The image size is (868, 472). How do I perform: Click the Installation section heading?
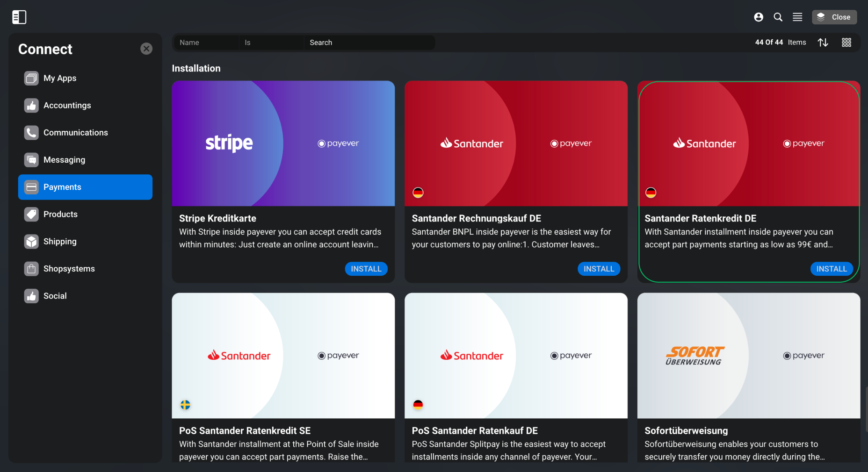pos(196,68)
